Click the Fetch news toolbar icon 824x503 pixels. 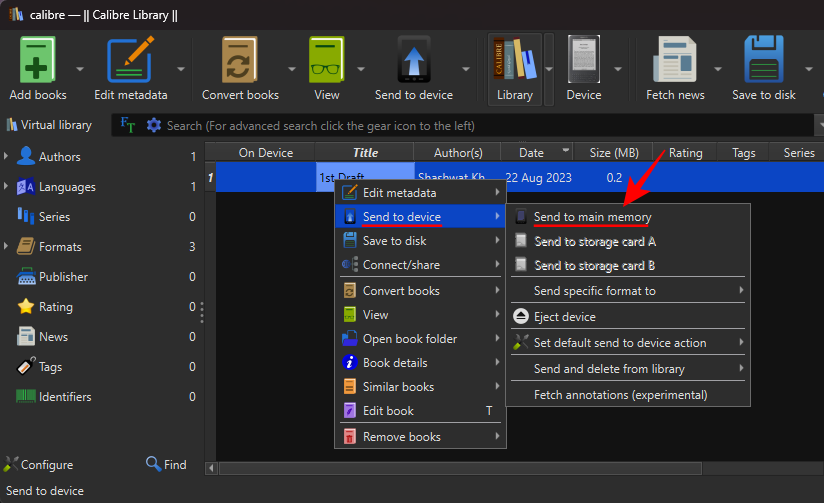pyautogui.click(x=675, y=59)
